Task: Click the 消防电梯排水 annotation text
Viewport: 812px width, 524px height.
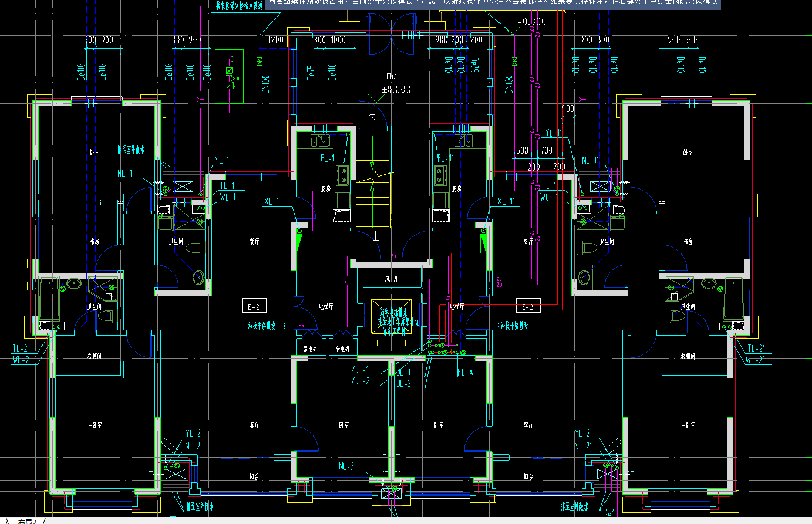Action: coord(393,313)
